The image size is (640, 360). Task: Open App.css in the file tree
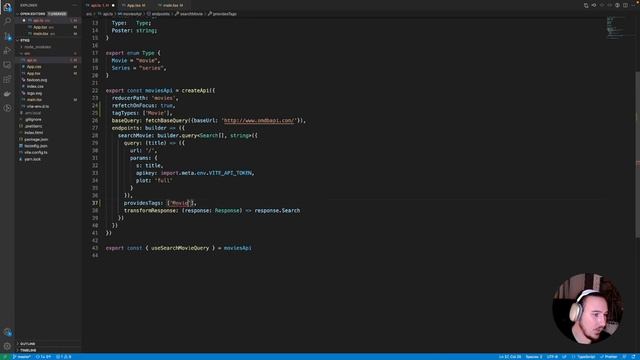(34, 67)
